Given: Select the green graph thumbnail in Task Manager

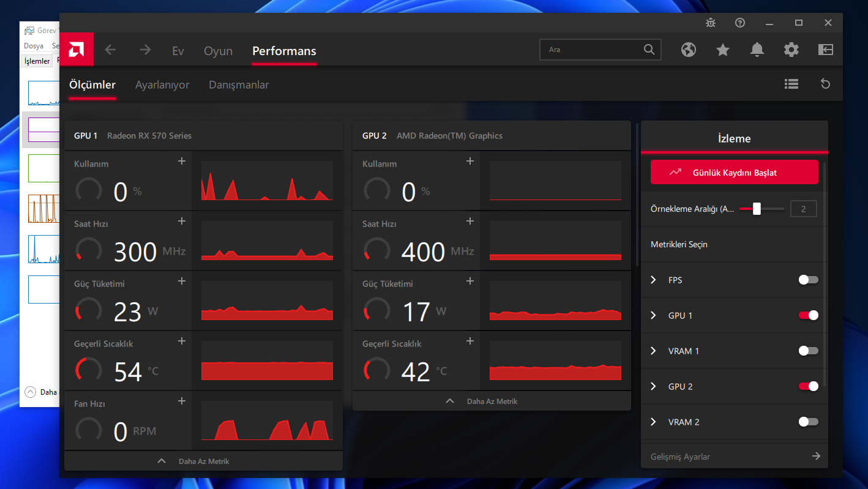Looking at the screenshot, I should coord(44,168).
